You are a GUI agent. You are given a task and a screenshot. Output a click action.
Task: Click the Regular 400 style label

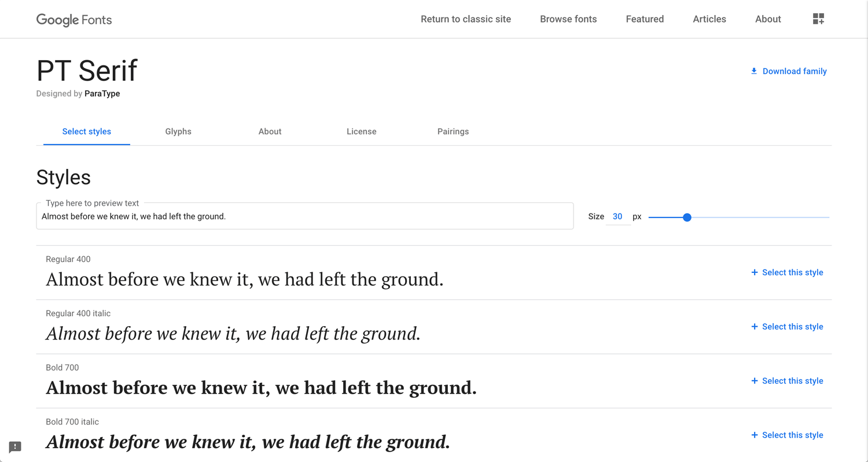coord(68,259)
